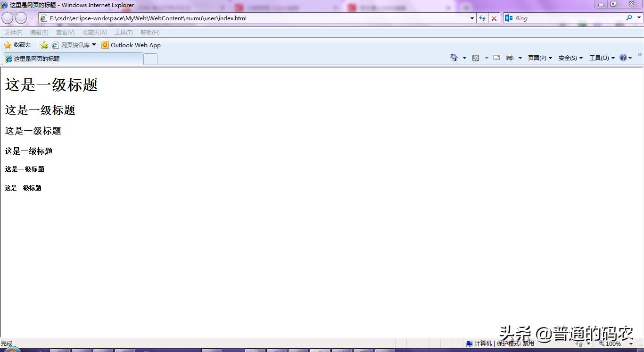This screenshot has height=352, width=644.
Task: Click the Print icon
Action: coord(510,58)
